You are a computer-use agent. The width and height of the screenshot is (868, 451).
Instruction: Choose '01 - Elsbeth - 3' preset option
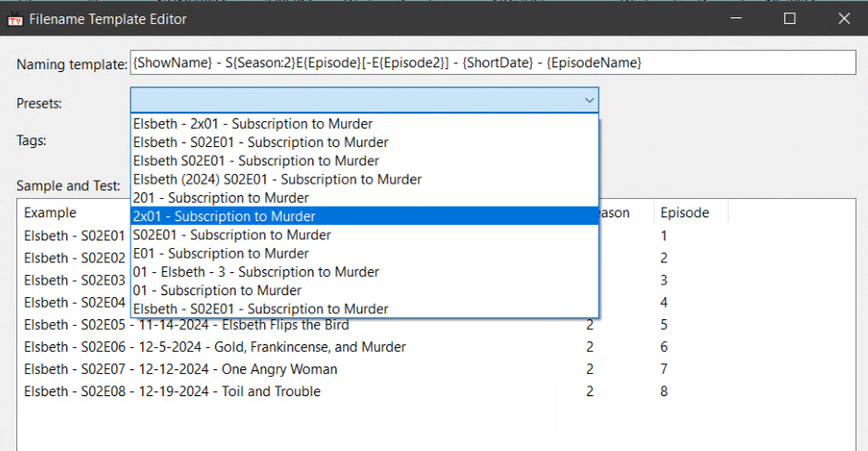(257, 272)
